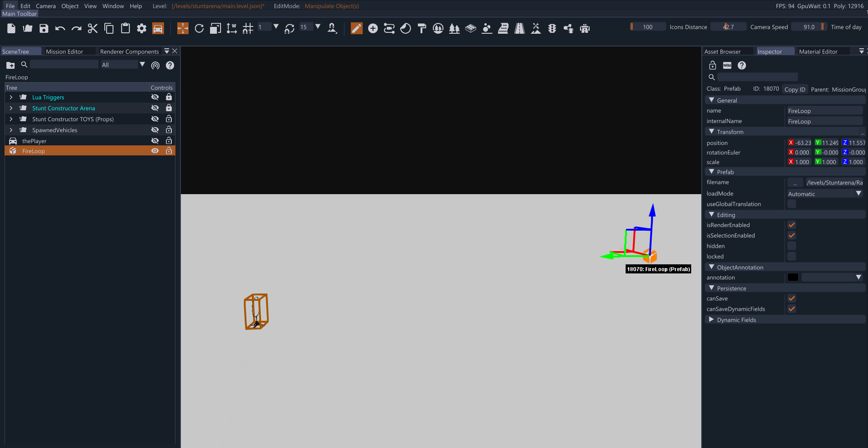Browse prefab filename with ellipsis button
This screenshot has width=868, height=448.
(795, 182)
